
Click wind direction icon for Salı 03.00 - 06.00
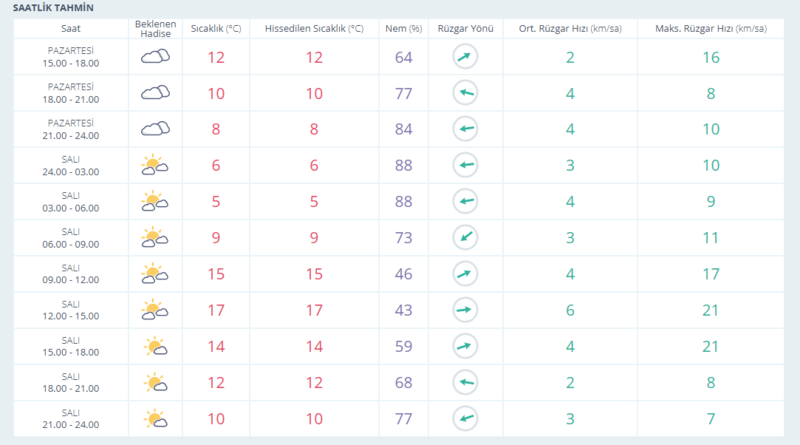pos(465,202)
